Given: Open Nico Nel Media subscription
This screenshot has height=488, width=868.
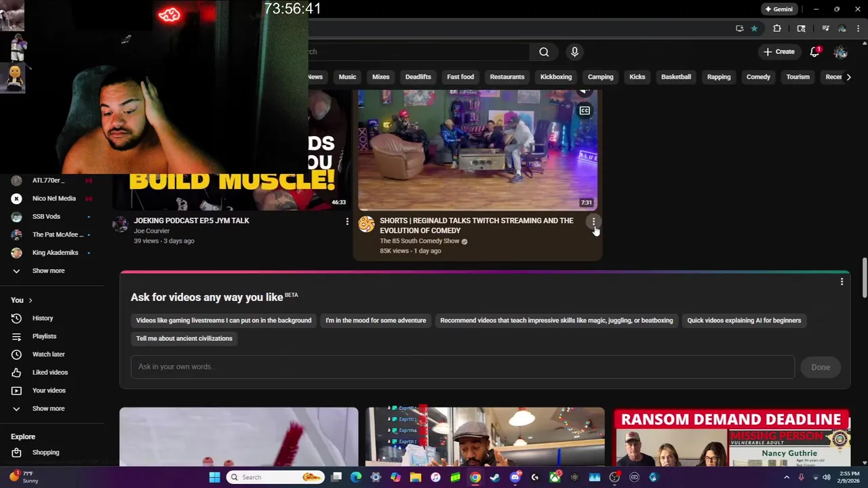Looking at the screenshot, I should [x=52, y=199].
